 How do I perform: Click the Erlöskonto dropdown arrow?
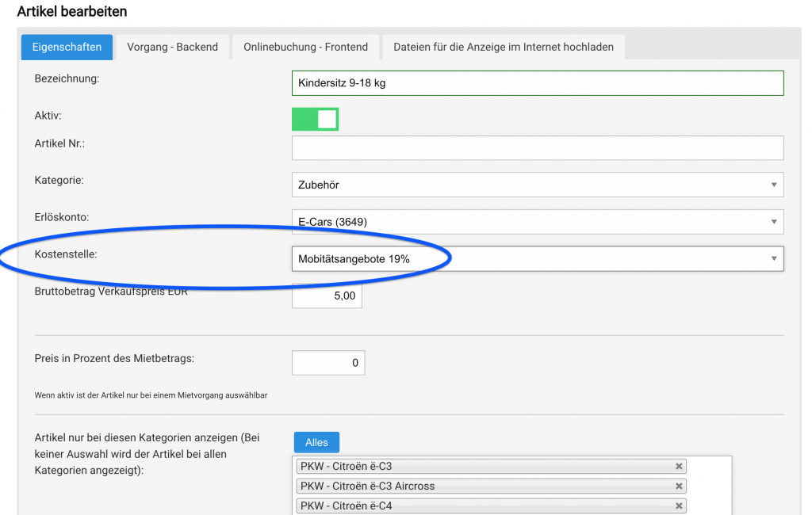tap(774, 222)
